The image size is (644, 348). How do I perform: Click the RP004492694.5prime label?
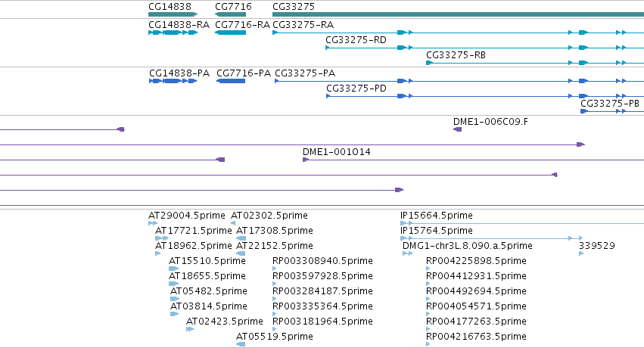coord(477,291)
